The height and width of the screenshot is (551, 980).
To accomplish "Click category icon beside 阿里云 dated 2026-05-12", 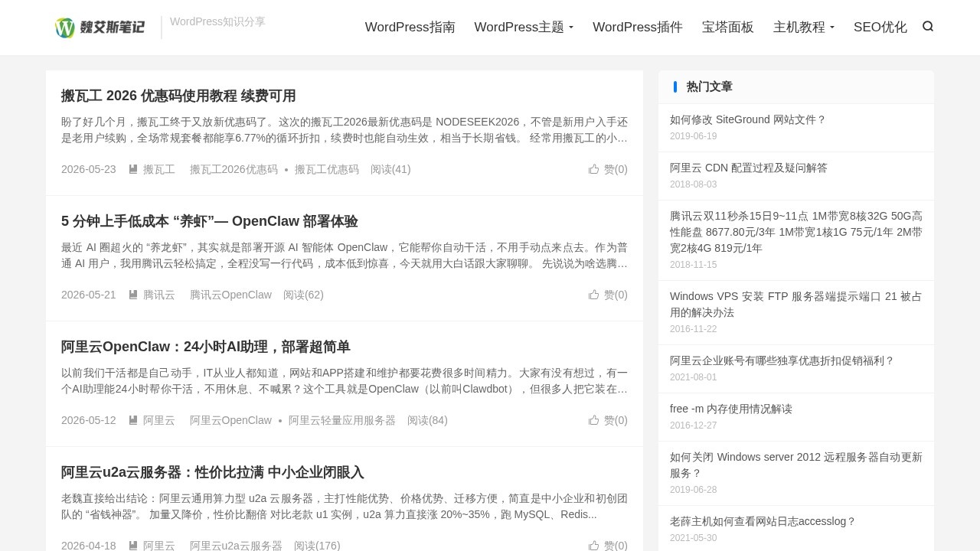I will tap(133, 420).
